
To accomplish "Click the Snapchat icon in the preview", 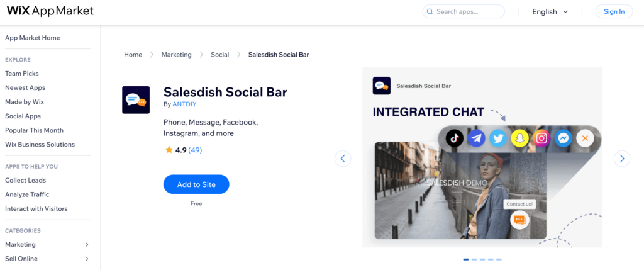I will [x=520, y=138].
